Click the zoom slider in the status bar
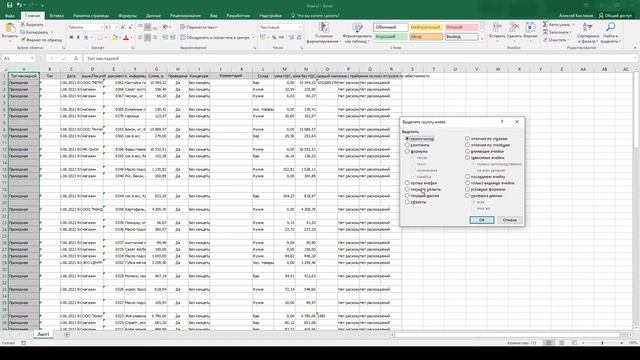Screen dimensions: 640x360 coord(602,343)
